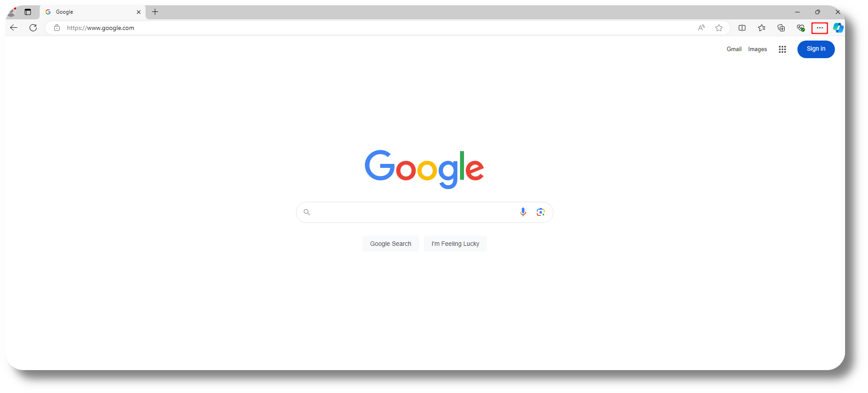Open the tab actions menu
The height and width of the screenshot is (393, 868).
pos(28,12)
